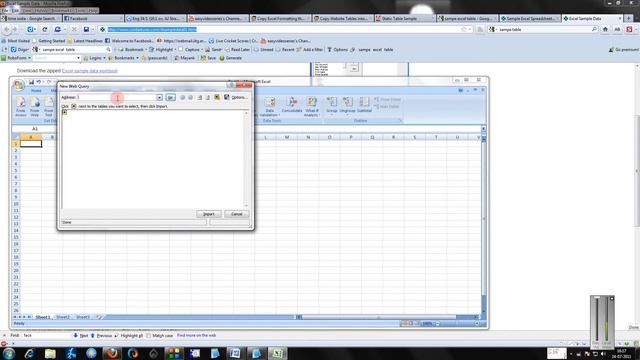The width and height of the screenshot is (640, 360).
Task: Click Undo icon in Excel quick access toolbar
Action: click(38, 82)
